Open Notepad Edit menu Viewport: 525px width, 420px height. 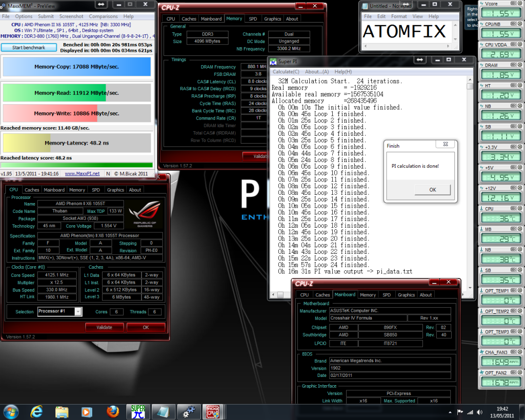tap(381, 16)
